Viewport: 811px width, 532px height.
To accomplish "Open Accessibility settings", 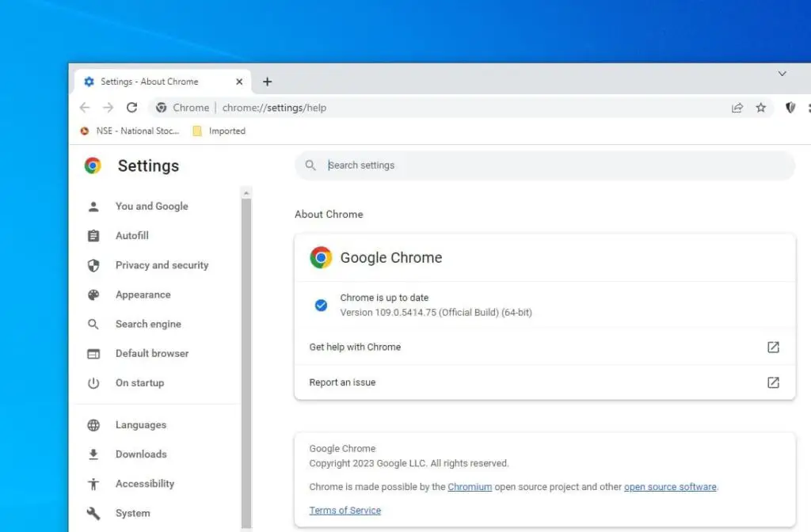I will [145, 483].
